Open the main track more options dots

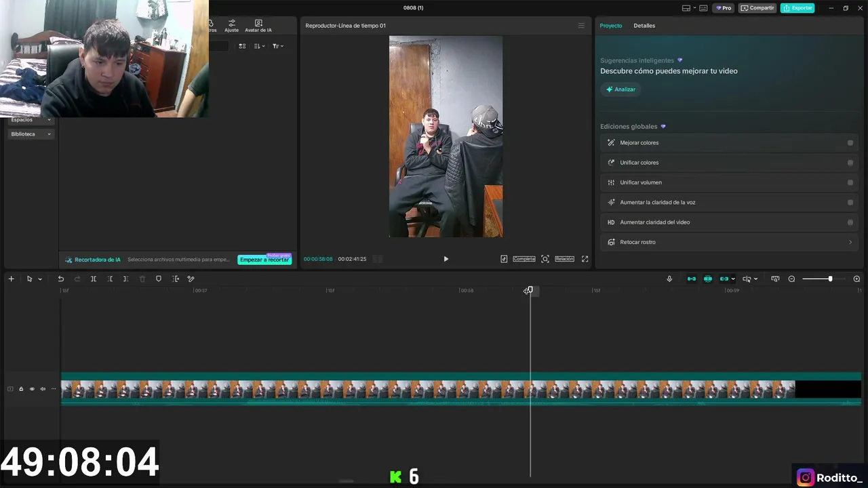(x=54, y=389)
